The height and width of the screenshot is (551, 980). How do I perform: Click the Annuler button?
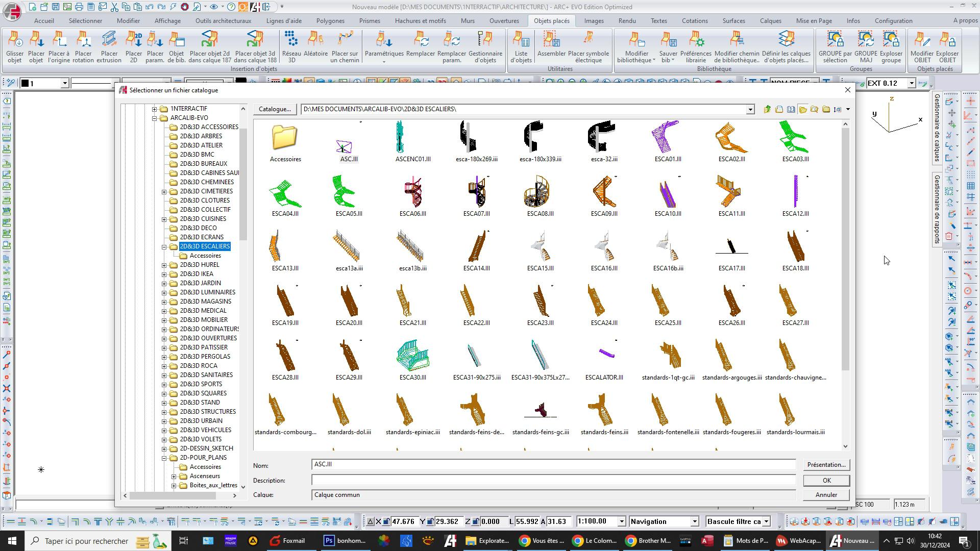[x=825, y=495]
